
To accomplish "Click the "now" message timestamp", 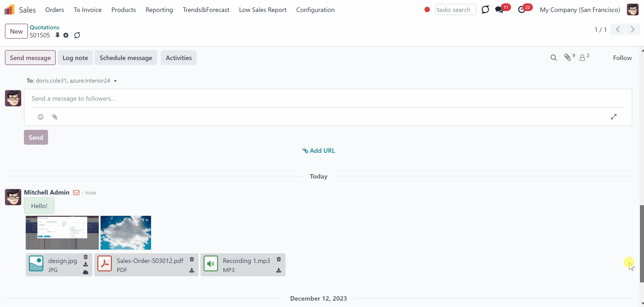I will pos(90,193).
